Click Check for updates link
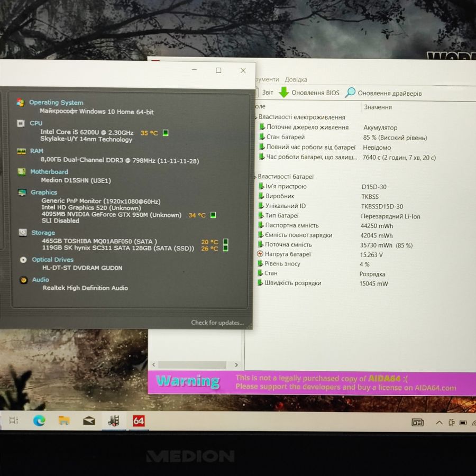Viewport: 476px width, 476px height. (x=217, y=323)
